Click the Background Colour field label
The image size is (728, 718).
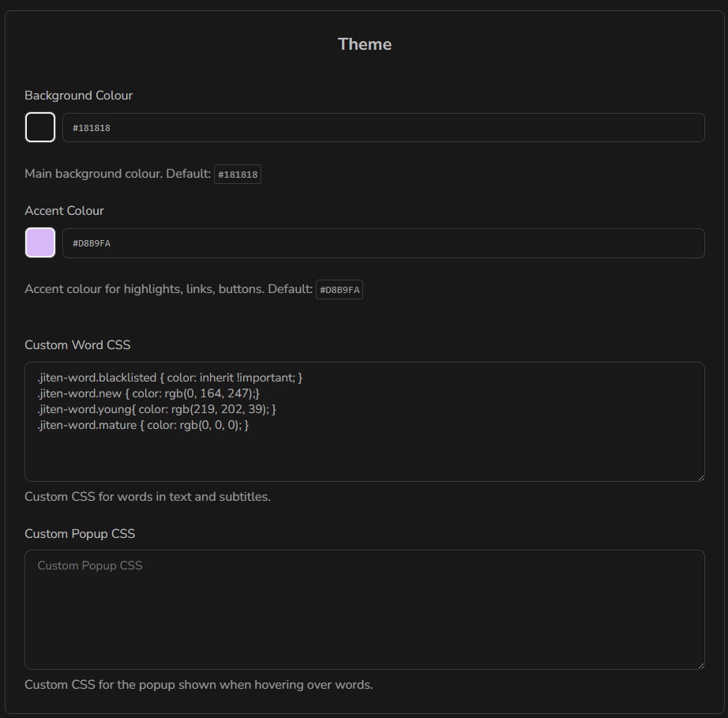(78, 95)
